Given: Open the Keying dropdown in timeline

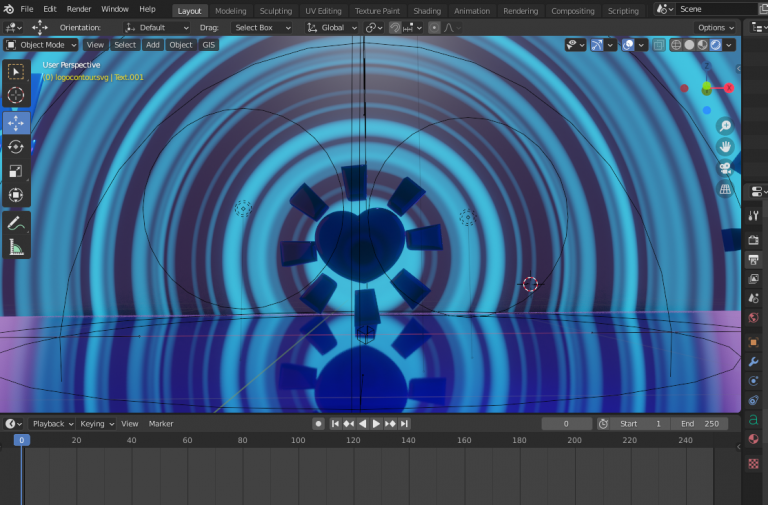Looking at the screenshot, I should (x=96, y=424).
